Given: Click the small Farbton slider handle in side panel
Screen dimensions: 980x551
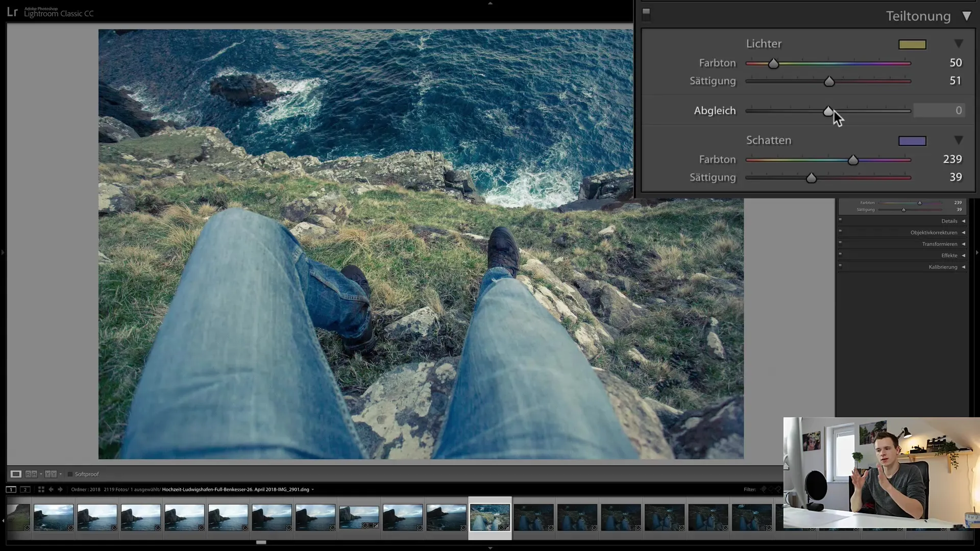Looking at the screenshot, I should pos(920,203).
